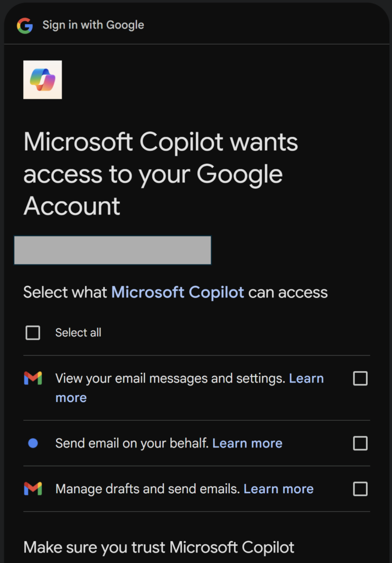Click Manage drafts and send emails text

(x=147, y=489)
